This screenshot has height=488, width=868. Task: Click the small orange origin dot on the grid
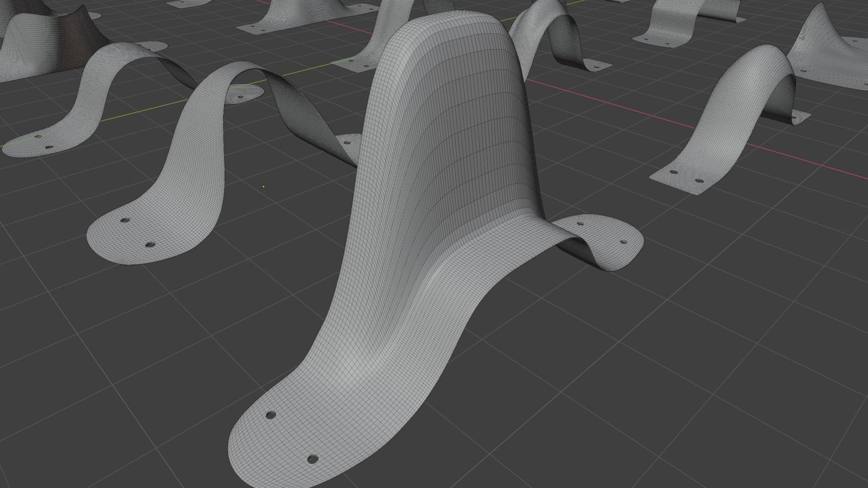coord(264,186)
